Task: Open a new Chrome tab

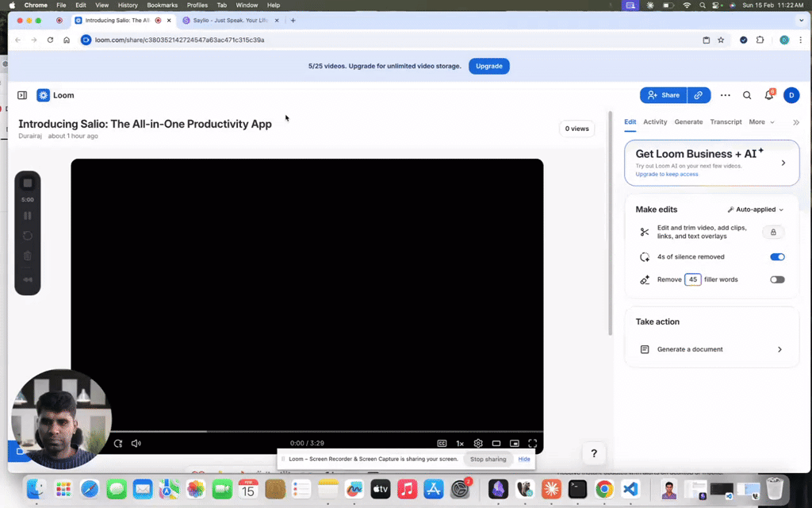Action: click(x=293, y=20)
